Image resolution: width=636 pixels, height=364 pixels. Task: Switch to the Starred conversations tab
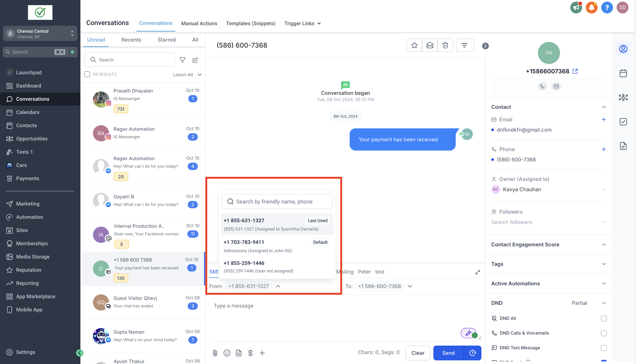tap(166, 40)
